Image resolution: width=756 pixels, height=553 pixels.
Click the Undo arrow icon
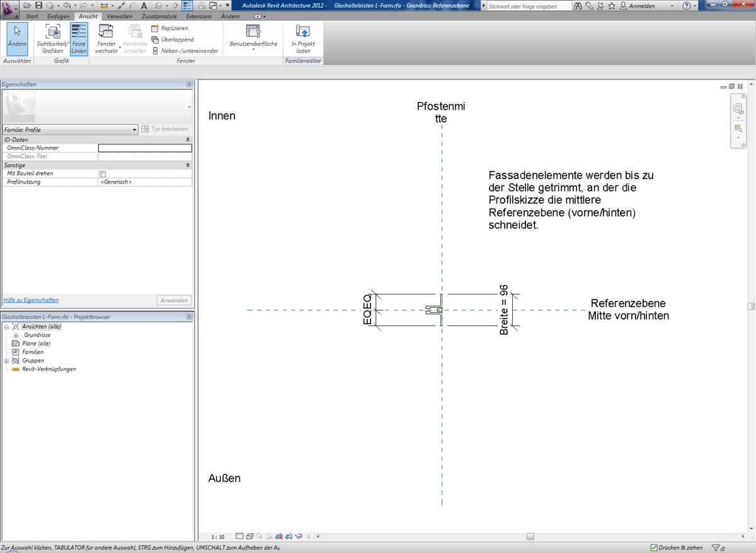pos(67,5)
